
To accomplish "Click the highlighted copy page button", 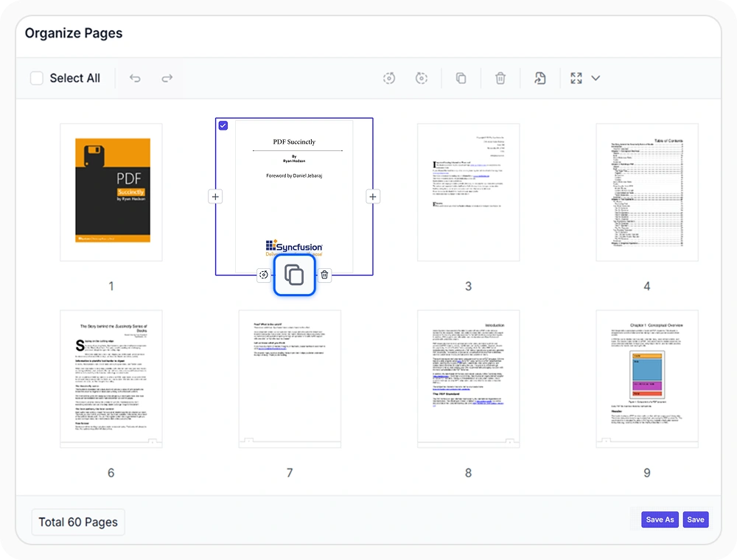I will point(294,275).
